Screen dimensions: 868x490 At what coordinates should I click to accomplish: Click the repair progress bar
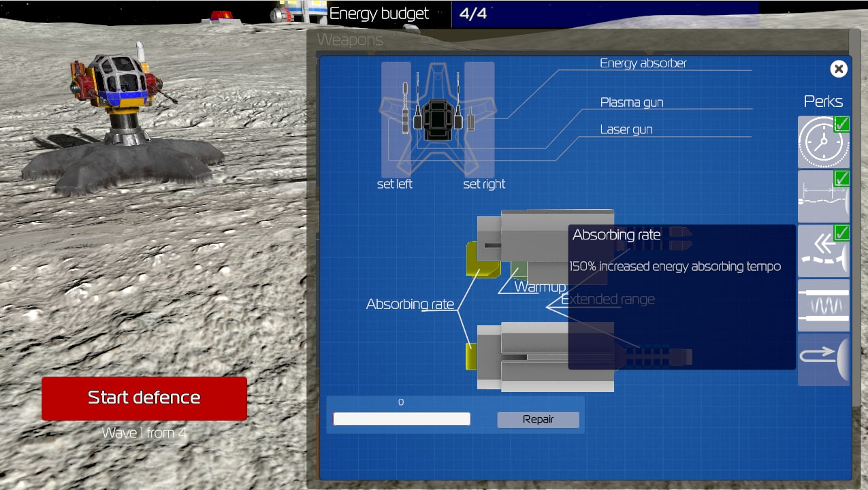tap(402, 419)
